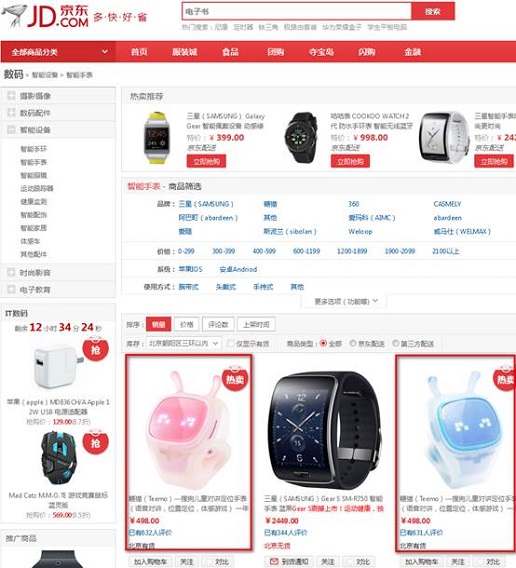Sort results by 价格 tab
The width and height of the screenshot is (516, 568).
point(187,324)
